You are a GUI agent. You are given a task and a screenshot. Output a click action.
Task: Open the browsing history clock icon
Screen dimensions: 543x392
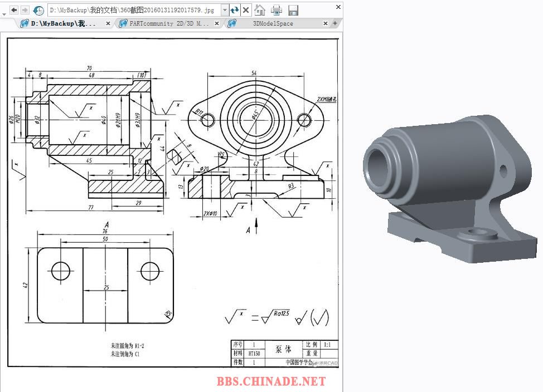[38, 10]
